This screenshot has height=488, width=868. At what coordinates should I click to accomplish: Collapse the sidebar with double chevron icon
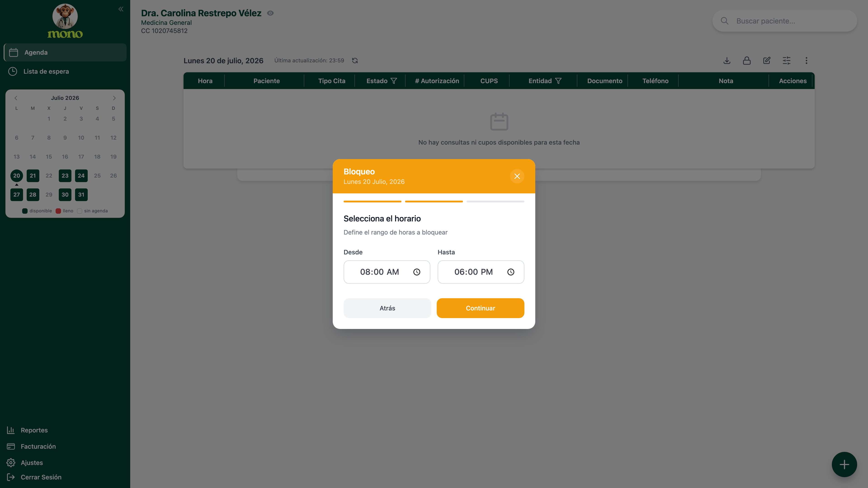tap(121, 9)
